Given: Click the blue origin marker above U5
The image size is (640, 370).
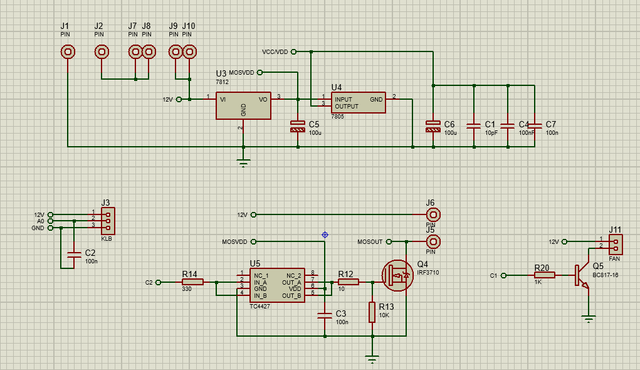Looking at the screenshot, I should coord(325,235).
